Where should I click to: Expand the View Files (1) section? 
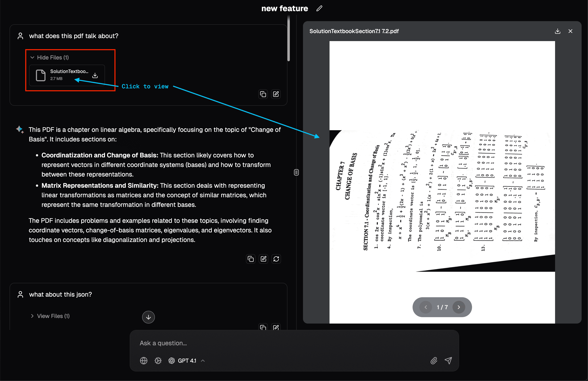[x=50, y=316]
